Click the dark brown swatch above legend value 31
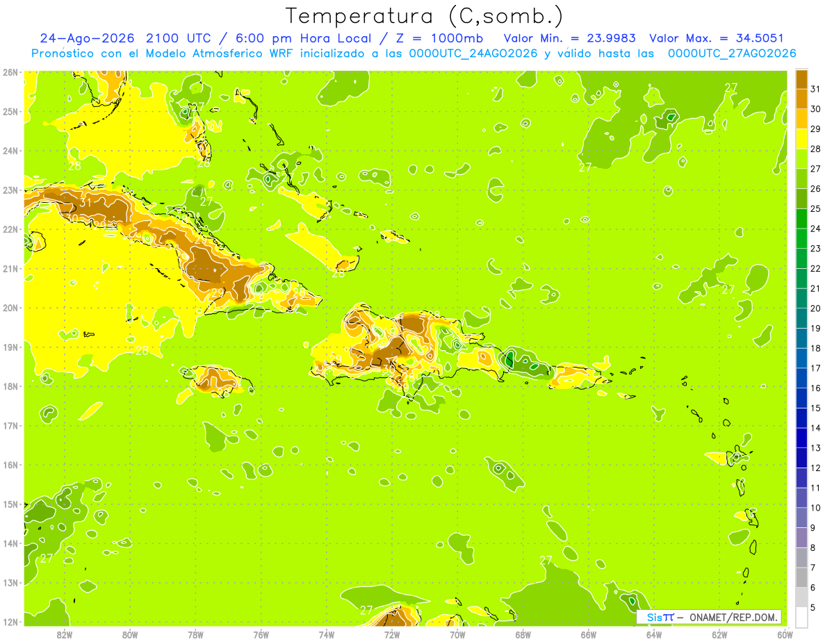 coord(802,79)
